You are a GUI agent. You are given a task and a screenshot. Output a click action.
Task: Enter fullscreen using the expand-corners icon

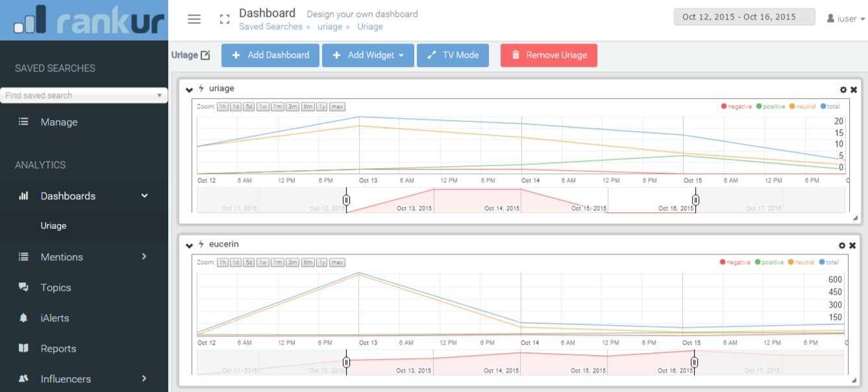[225, 19]
